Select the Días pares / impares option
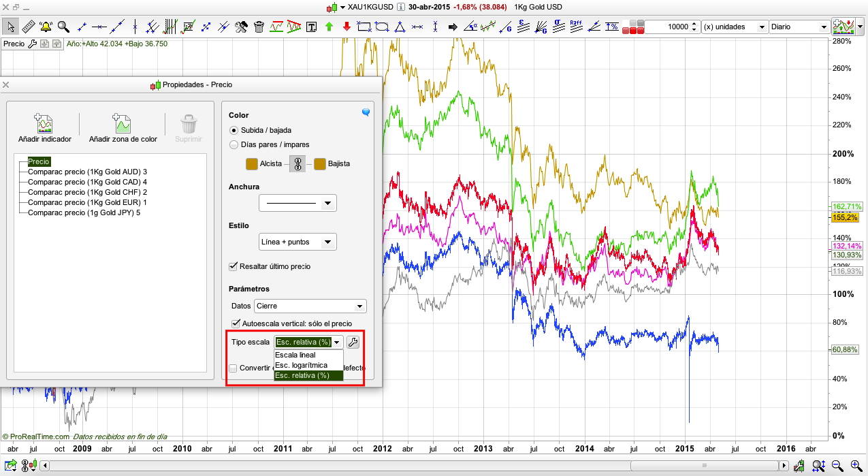Viewport: 868px width, 476px height. point(234,144)
